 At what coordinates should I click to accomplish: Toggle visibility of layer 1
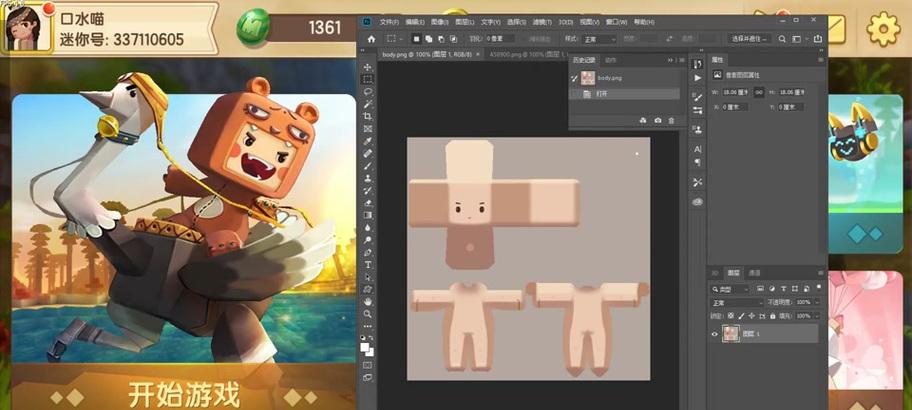[715, 334]
